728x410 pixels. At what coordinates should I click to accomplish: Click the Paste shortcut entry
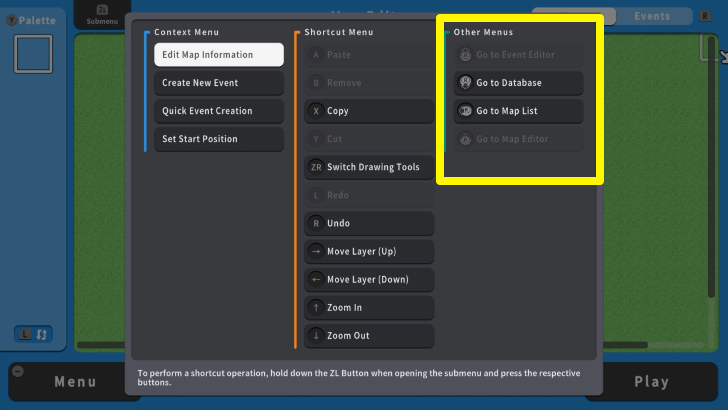click(369, 55)
